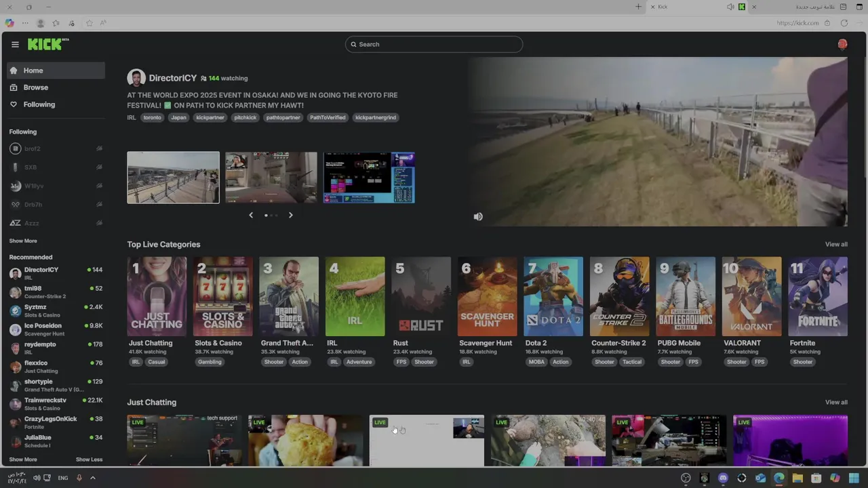This screenshot has height=488, width=868.
Task: Open flexxico recommended channel
Action: [x=56, y=367]
